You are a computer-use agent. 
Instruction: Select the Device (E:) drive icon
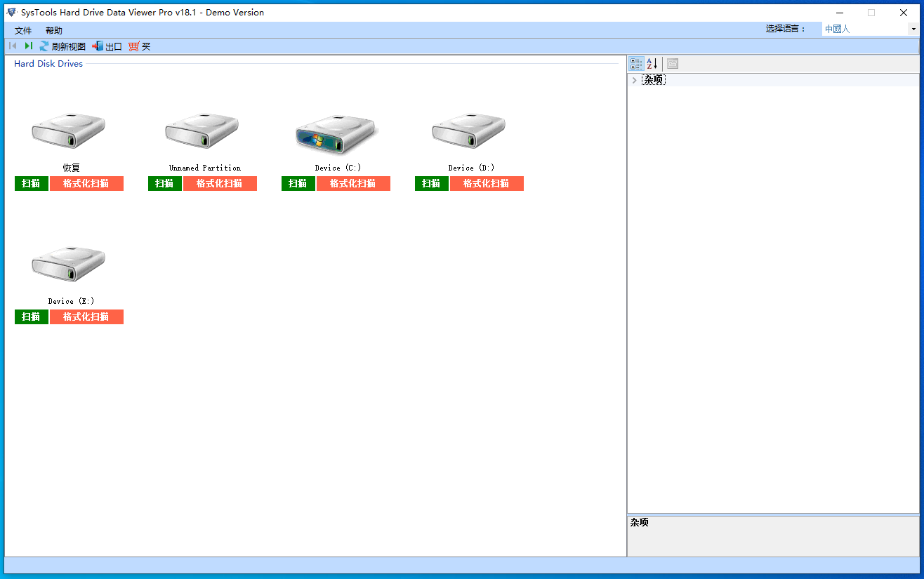tap(69, 265)
